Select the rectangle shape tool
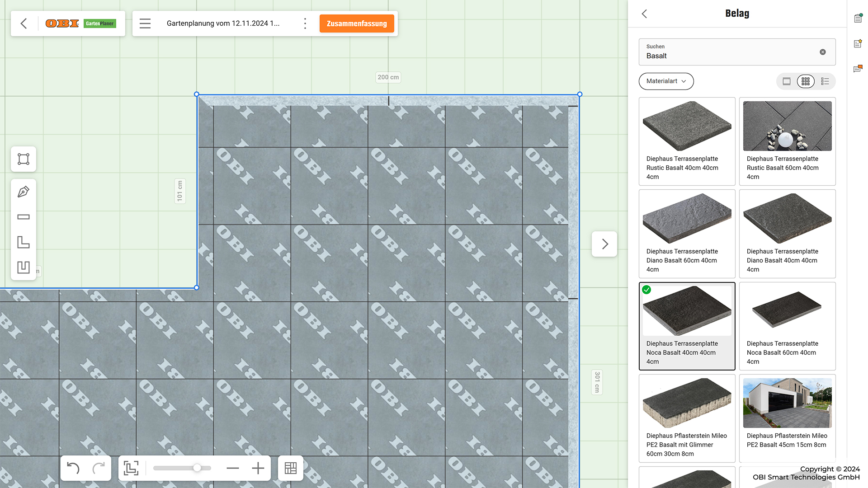The image size is (868, 488). click(x=24, y=217)
